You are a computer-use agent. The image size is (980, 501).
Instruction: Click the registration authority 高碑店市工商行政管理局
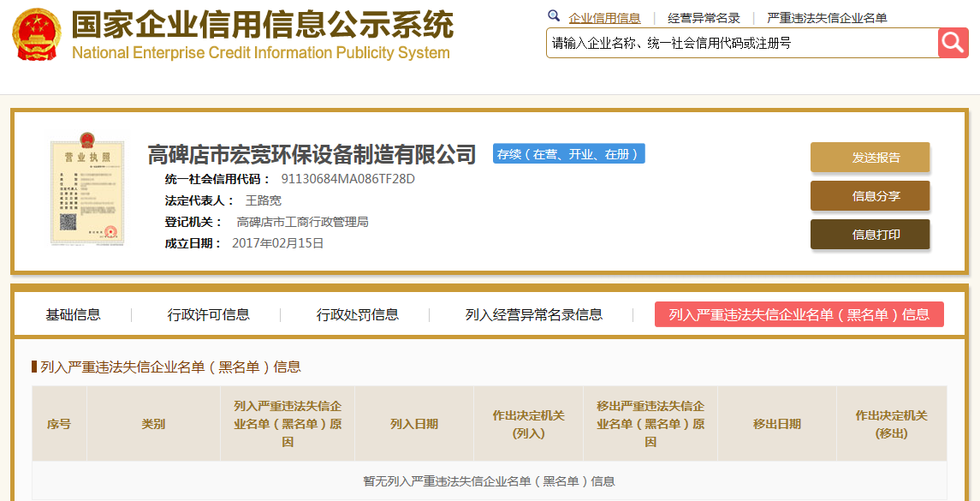(x=302, y=222)
